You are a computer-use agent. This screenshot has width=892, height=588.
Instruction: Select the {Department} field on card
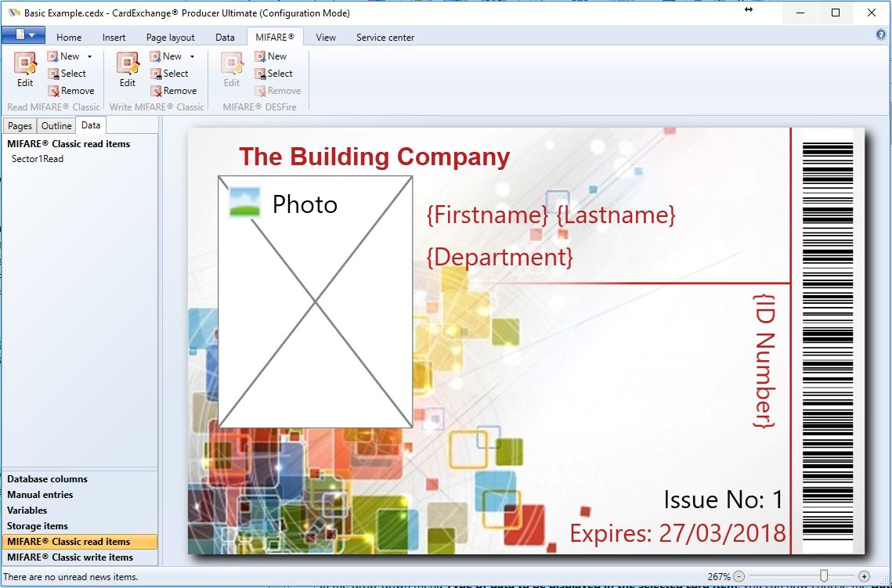click(500, 257)
